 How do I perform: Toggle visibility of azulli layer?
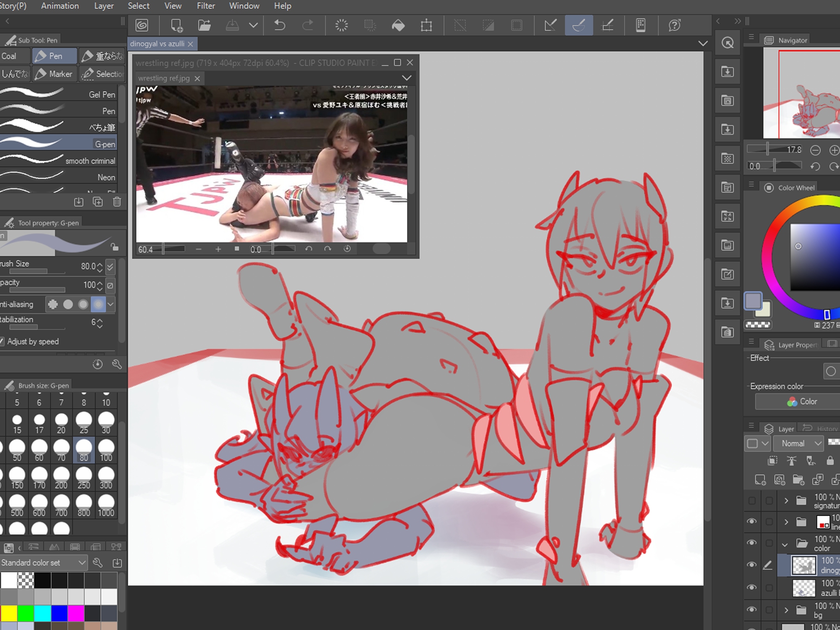pos(751,587)
